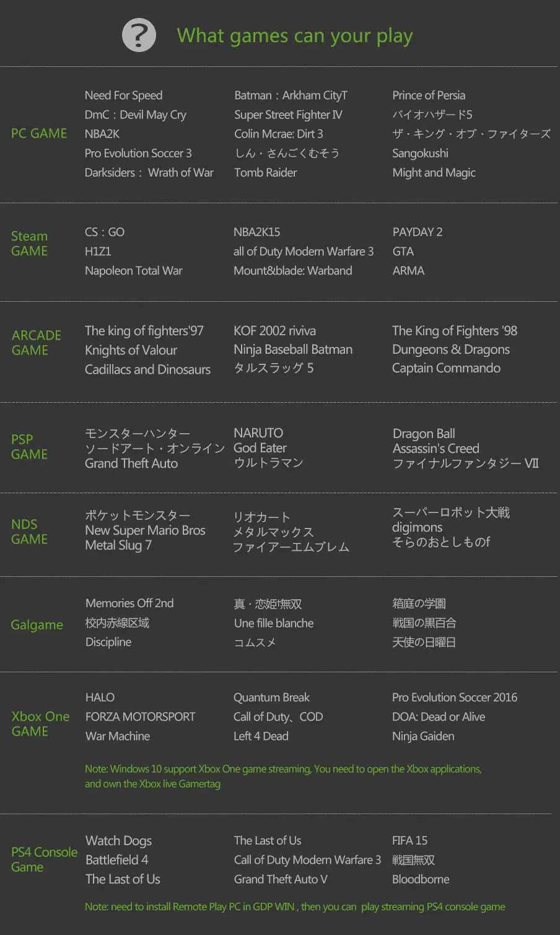Choose PAYDAY 2 in Steam list
The height and width of the screenshot is (935, 560).
click(418, 232)
